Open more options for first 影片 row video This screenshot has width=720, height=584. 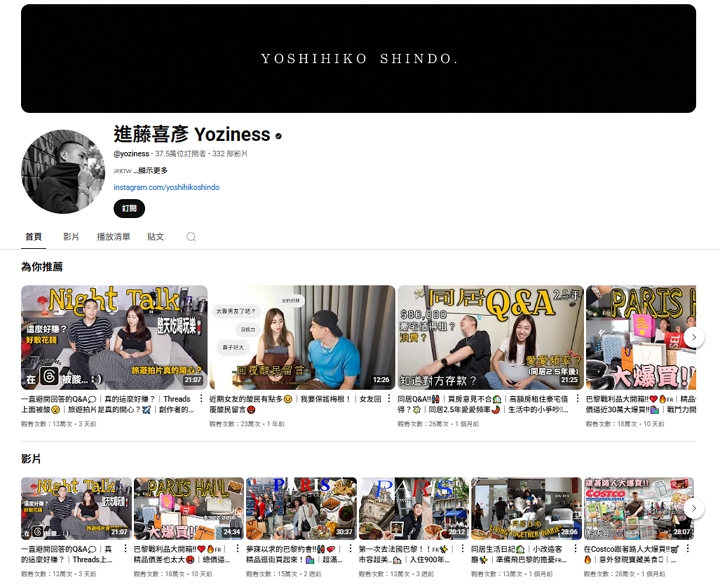click(x=127, y=550)
